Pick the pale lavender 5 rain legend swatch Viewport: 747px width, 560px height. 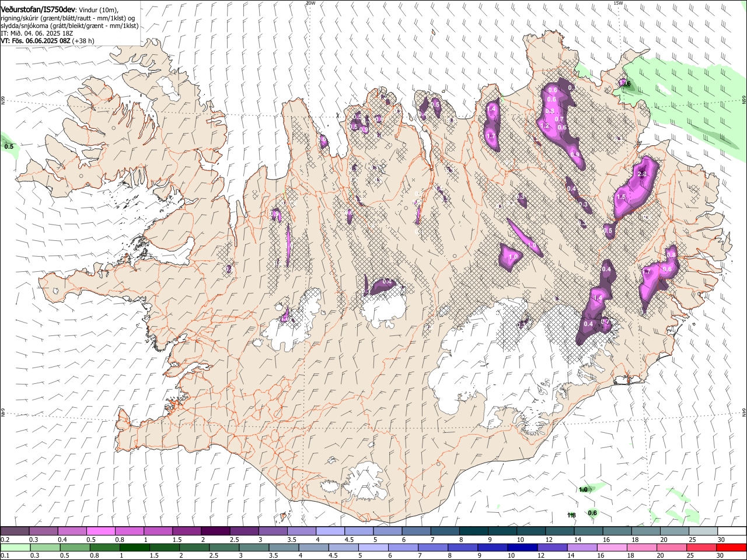click(373, 548)
